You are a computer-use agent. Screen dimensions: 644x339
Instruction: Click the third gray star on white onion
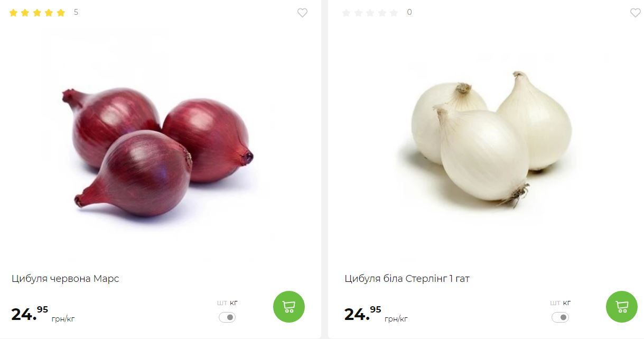[370, 13]
